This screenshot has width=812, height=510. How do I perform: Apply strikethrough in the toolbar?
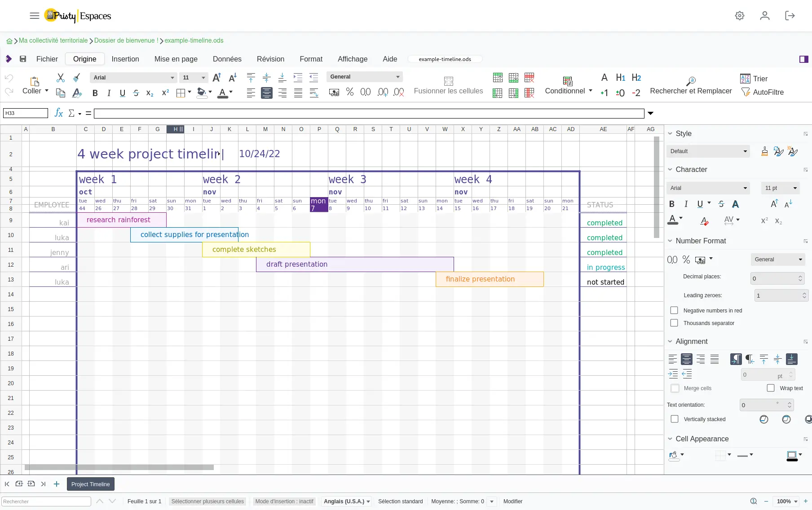tap(136, 93)
